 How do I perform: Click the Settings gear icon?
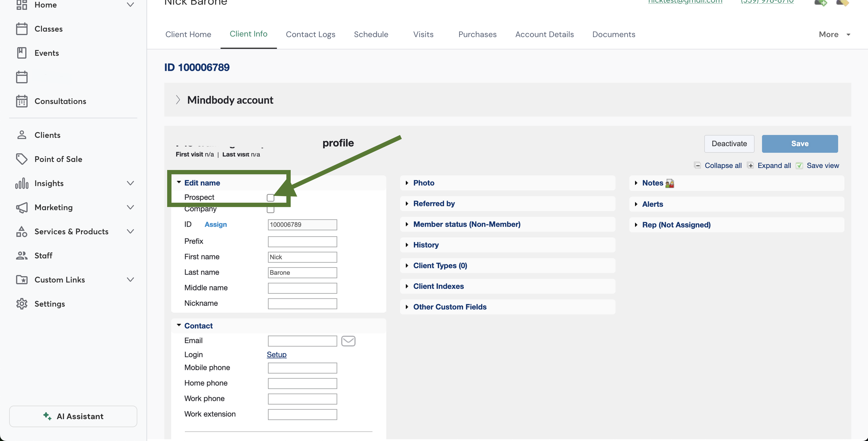[x=22, y=304]
